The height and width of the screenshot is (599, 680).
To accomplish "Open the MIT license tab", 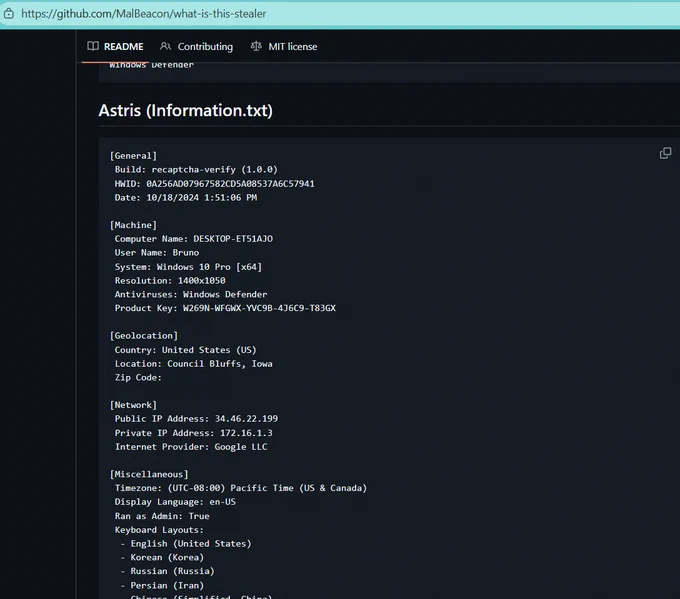I will coord(284,46).
